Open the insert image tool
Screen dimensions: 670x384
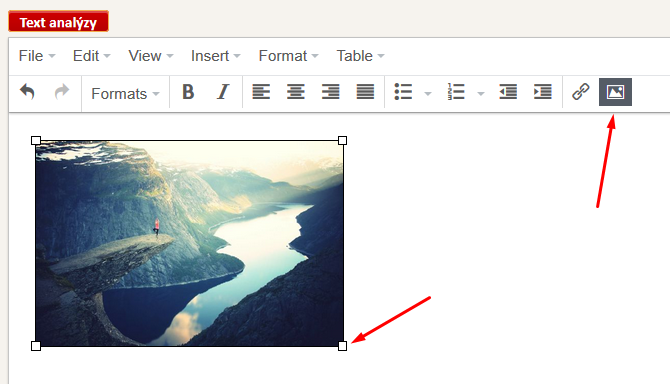(615, 92)
